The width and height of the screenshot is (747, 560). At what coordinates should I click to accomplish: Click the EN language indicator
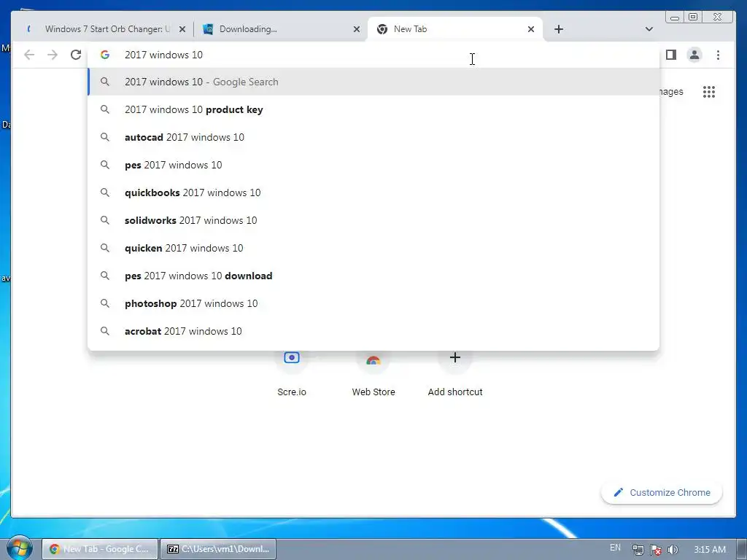click(615, 548)
